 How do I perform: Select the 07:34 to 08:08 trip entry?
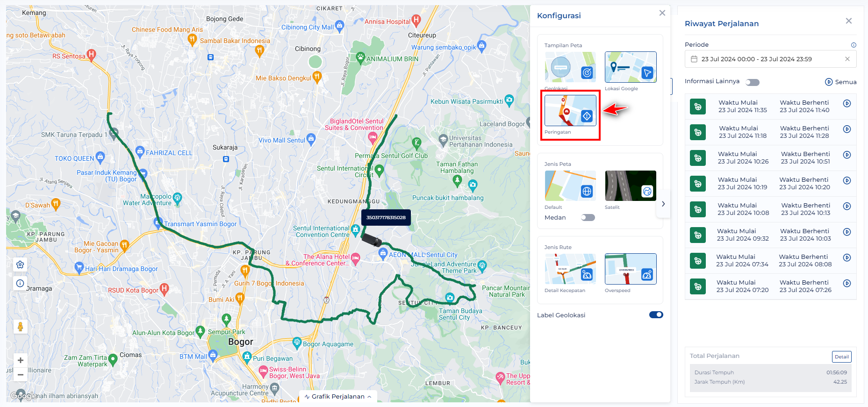tap(770, 261)
